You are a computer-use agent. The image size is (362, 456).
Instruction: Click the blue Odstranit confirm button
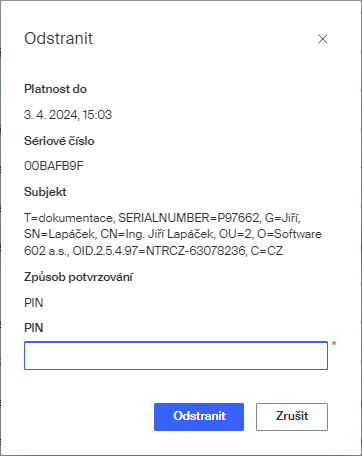(199, 417)
